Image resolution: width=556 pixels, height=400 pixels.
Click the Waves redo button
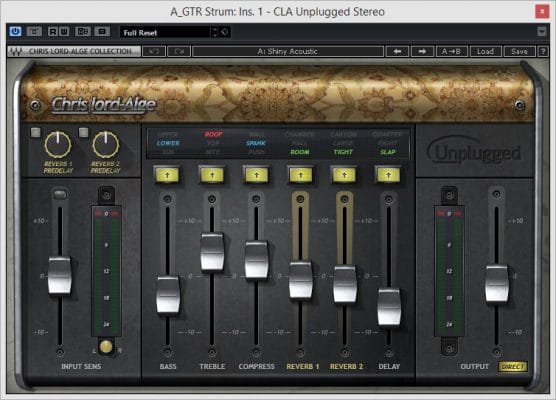click(x=179, y=51)
